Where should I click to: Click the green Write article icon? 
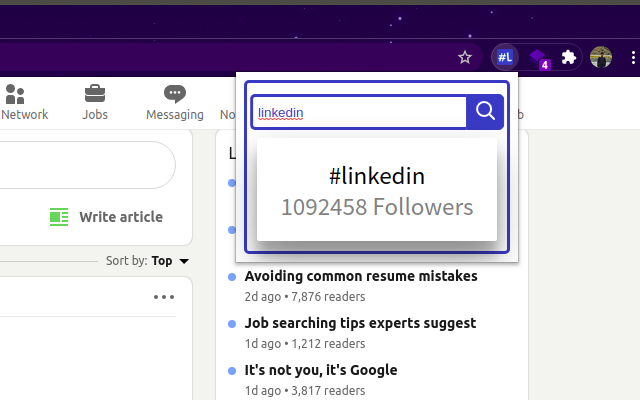coord(59,217)
